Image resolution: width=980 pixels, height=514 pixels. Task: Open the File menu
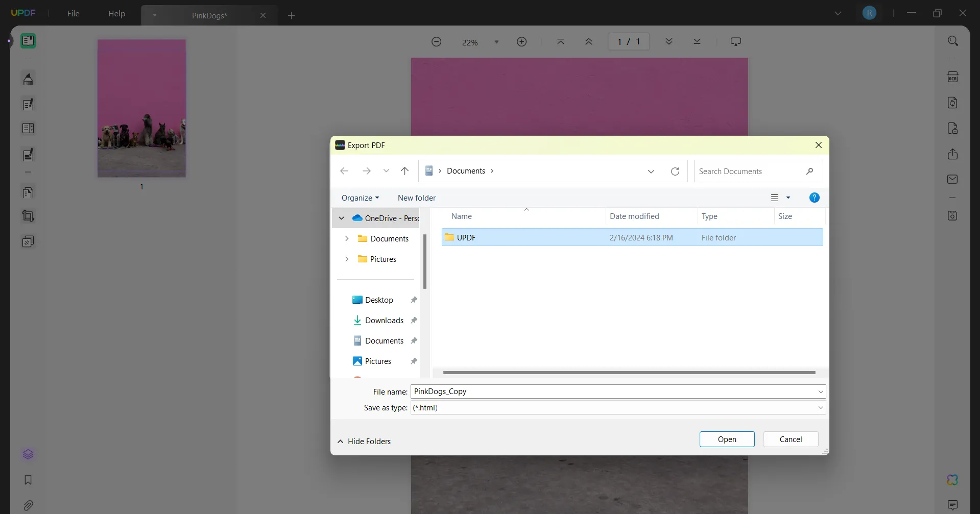tap(73, 13)
